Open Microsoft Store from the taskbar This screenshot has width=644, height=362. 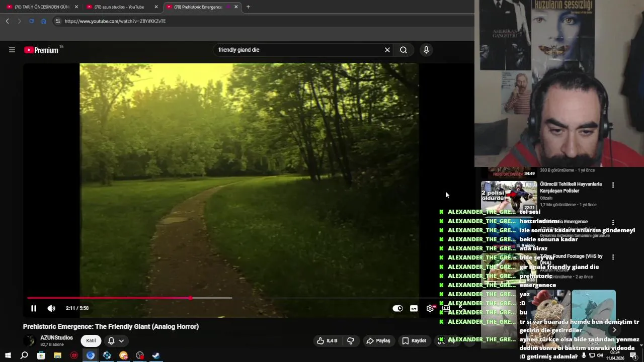click(x=41, y=355)
